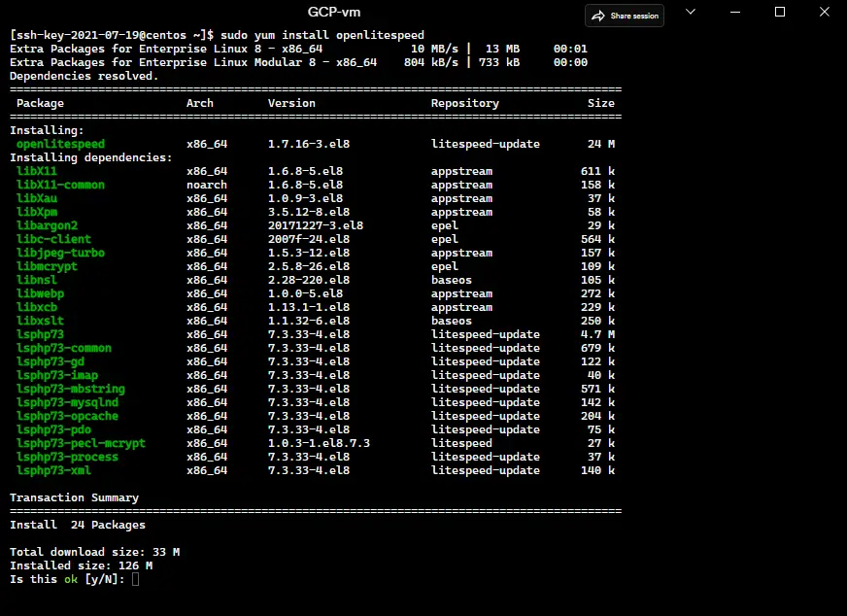Click the noarch architecture value

tap(207, 185)
